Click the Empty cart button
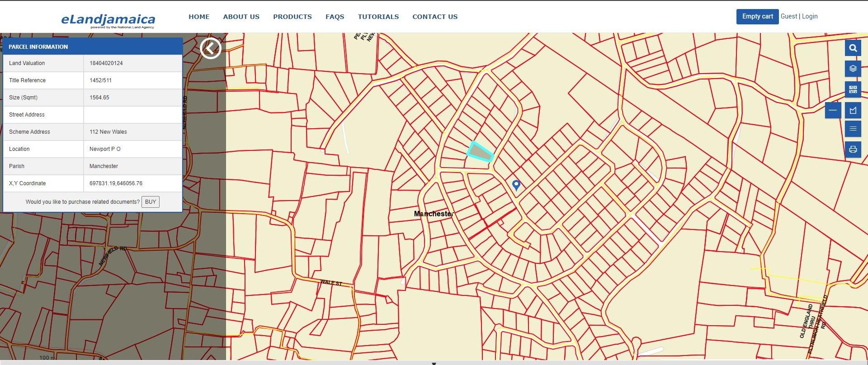Screen dimensions: 868x365 (x=757, y=16)
